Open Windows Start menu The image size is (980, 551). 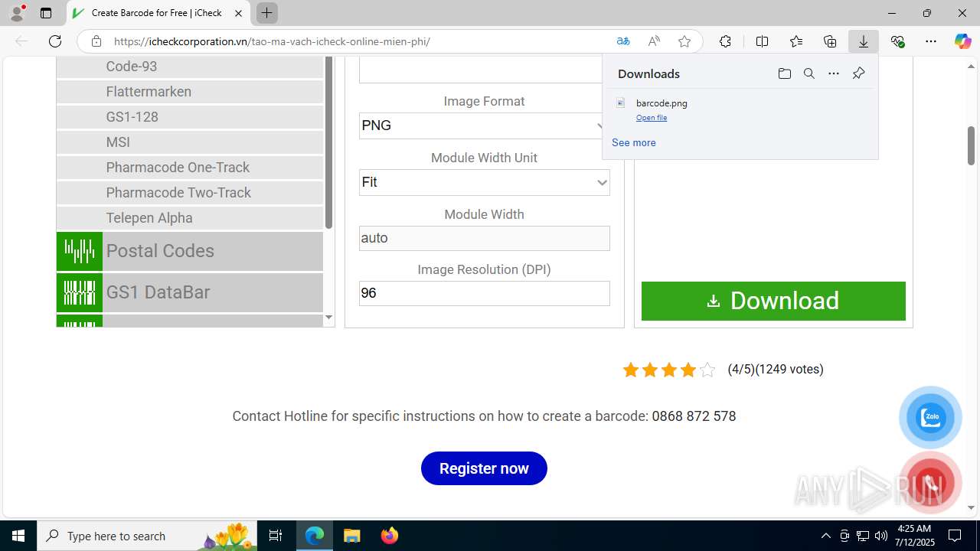coord(18,536)
